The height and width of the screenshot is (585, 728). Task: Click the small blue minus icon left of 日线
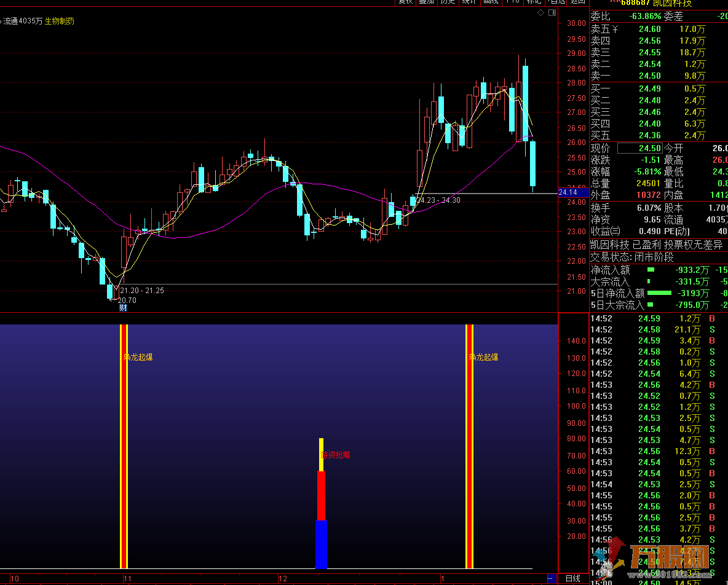[551, 578]
